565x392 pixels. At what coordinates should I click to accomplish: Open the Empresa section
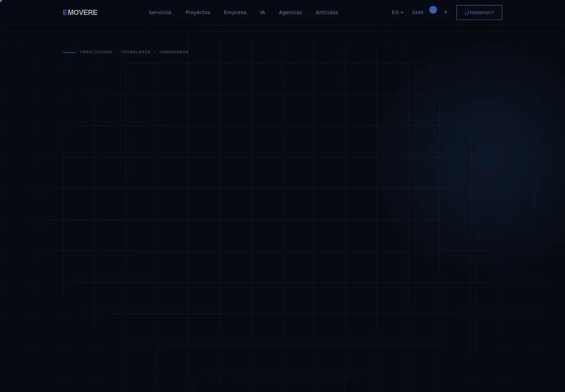click(235, 13)
